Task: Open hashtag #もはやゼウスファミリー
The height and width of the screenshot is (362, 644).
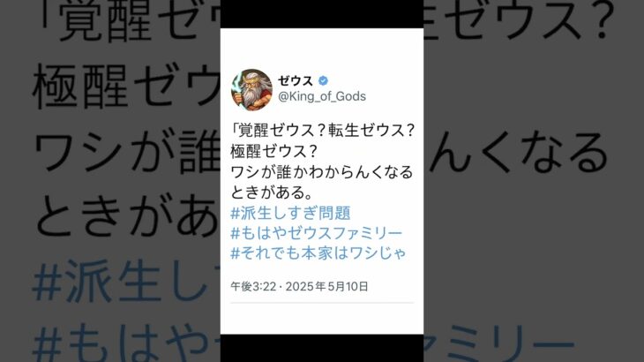Action: point(316,233)
